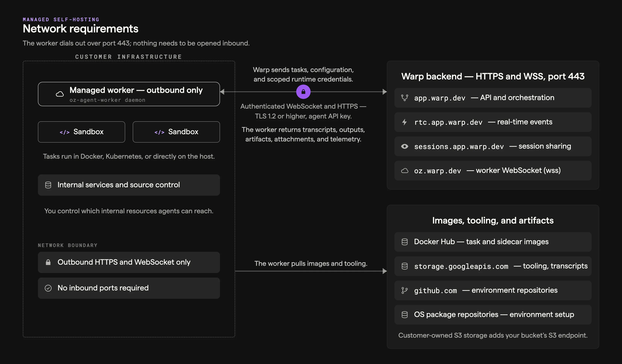Click the 'CUSTOMER INFRASTRUCTURE' label
This screenshot has height=364, width=622.
(x=128, y=57)
